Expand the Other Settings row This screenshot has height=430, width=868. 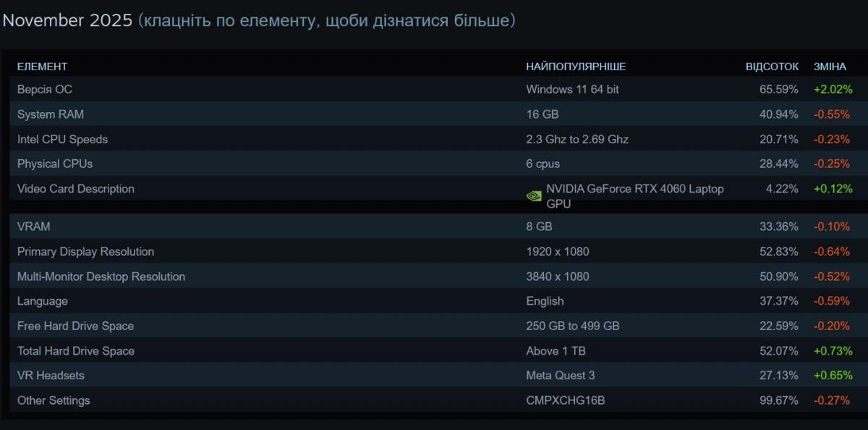pos(54,400)
